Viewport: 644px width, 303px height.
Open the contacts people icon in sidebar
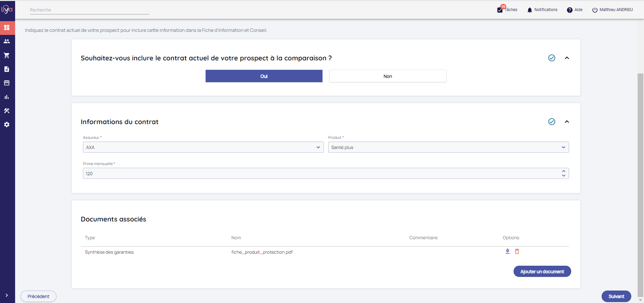(7, 41)
